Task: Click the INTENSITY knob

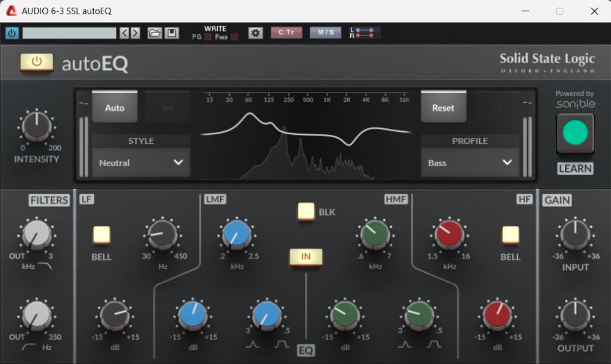Action: click(37, 126)
